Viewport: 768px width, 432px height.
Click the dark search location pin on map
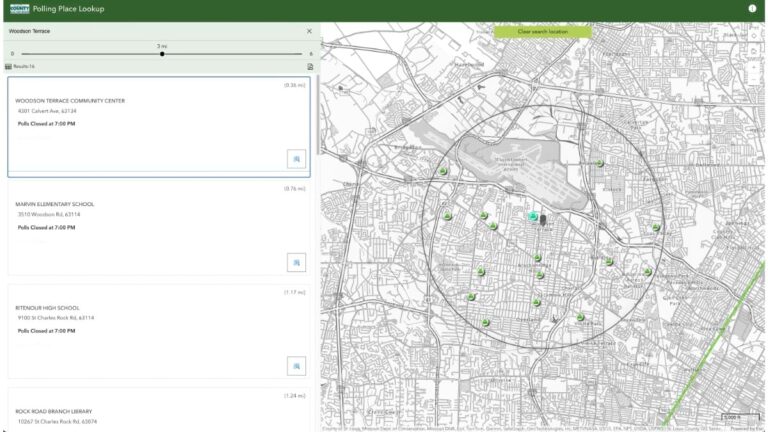[x=543, y=220]
